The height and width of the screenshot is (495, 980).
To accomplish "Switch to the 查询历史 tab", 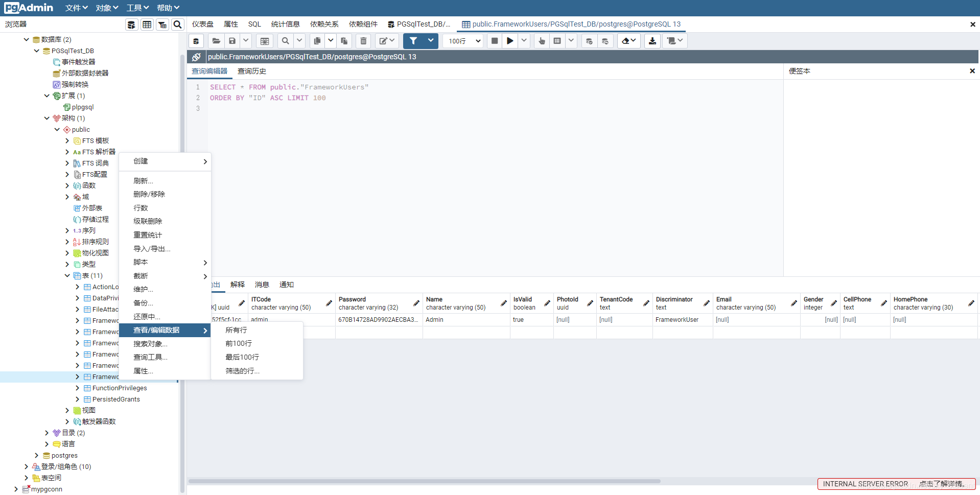I will coord(252,71).
